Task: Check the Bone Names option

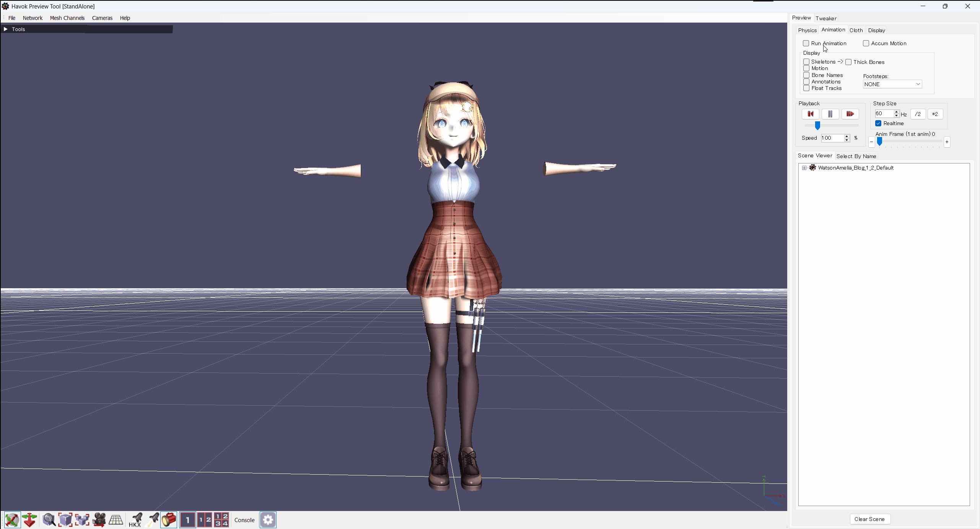Action: coord(806,75)
